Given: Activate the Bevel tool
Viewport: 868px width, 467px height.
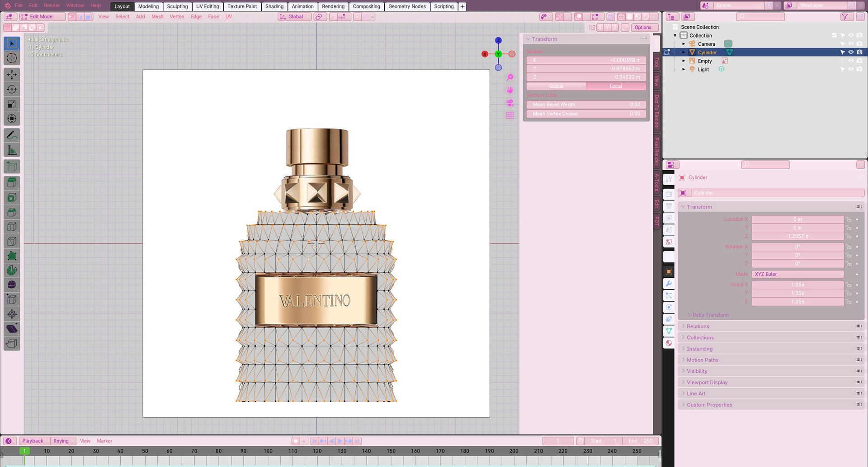Looking at the screenshot, I should (x=12, y=212).
